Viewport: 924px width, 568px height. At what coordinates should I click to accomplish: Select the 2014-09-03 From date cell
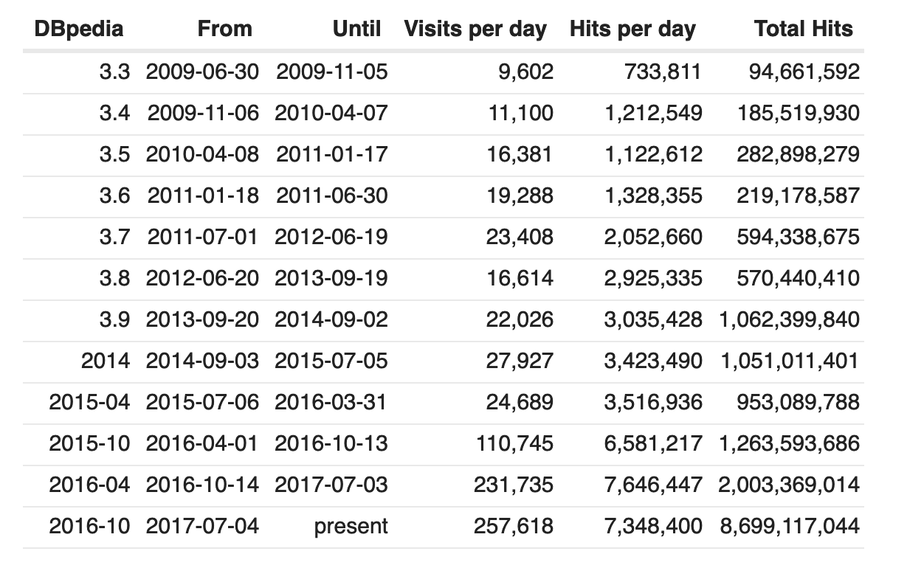(203, 361)
